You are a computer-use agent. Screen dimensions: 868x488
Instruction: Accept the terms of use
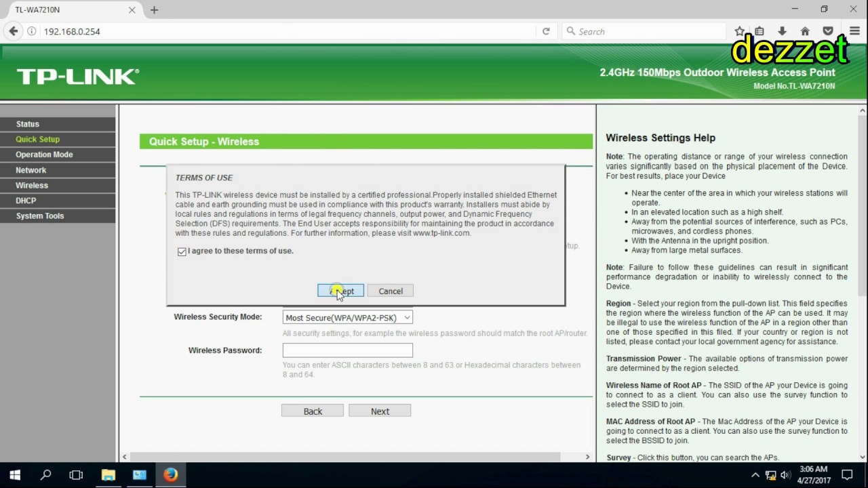pos(340,291)
